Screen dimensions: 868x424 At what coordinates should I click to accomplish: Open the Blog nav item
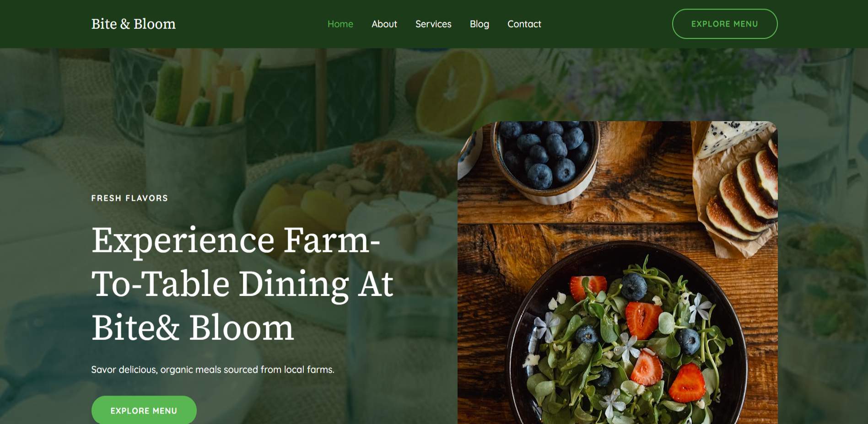tap(479, 24)
